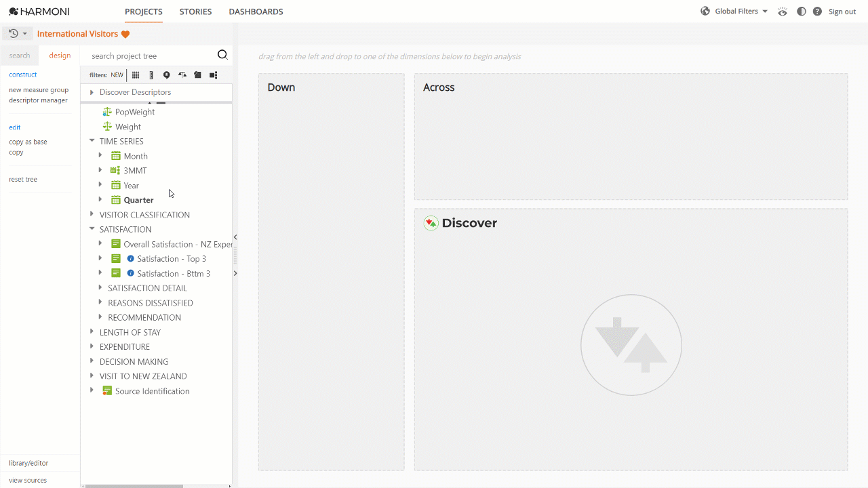The height and width of the screenshot is (488, 868).
Task: Expand Discover Descriptors
Action: click(x=92, y=92)
